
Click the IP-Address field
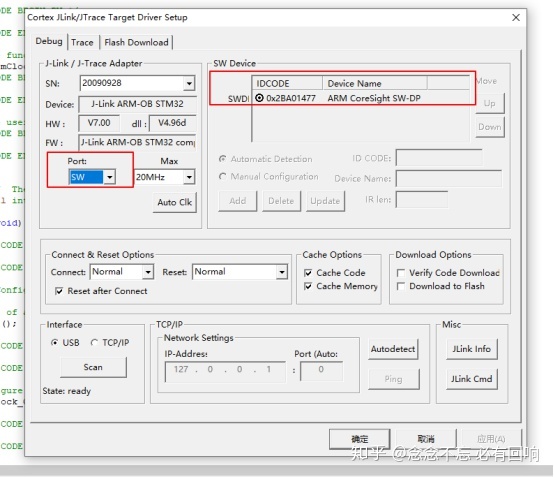225,371
